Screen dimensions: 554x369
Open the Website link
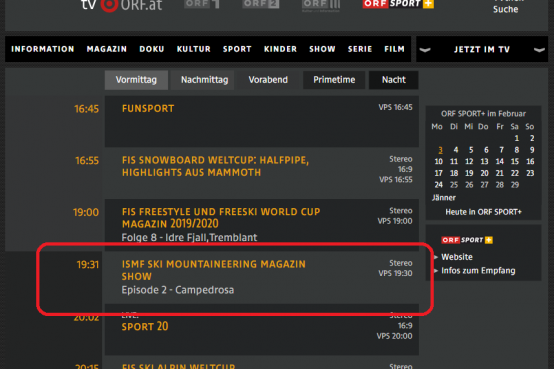click(x=457, y=257)
